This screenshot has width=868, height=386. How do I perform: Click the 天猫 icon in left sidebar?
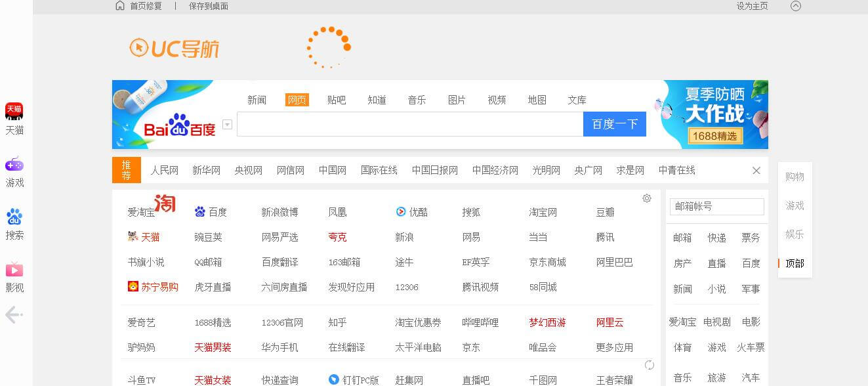(14, 110)
